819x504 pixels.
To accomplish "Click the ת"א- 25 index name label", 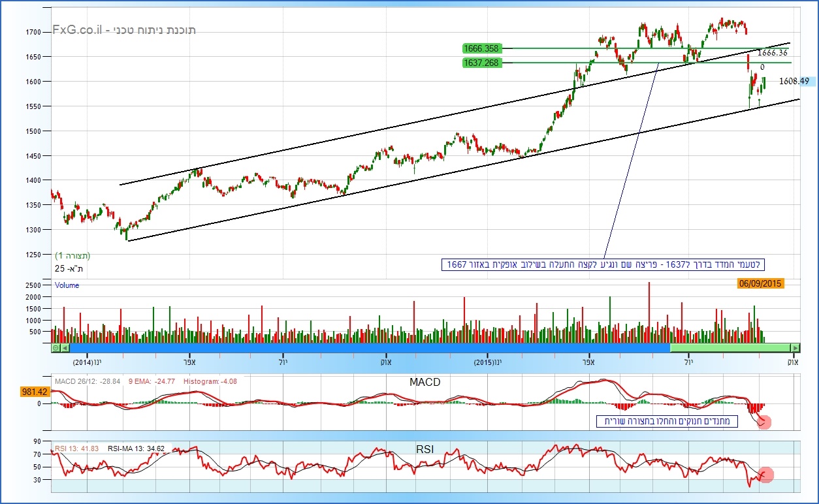I will pos(69,268).
